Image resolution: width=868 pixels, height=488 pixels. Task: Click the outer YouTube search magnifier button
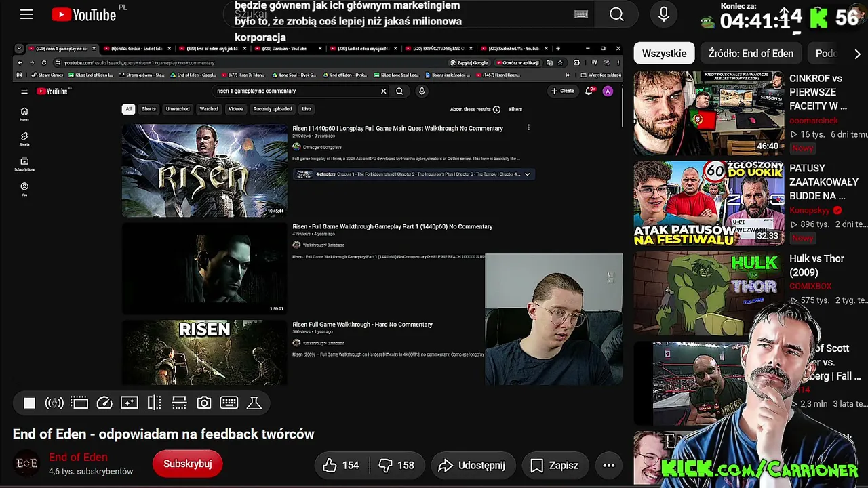pyautogui.click(x=616, y=14)
